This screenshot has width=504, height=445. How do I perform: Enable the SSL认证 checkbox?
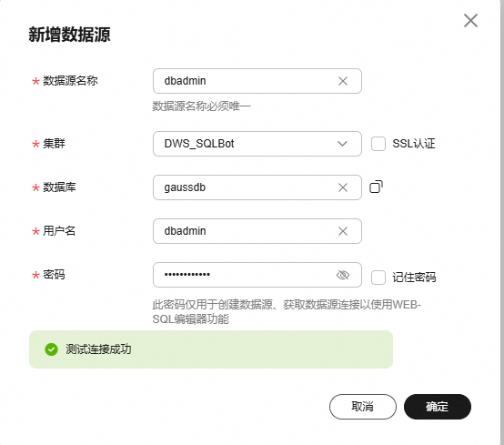[378, 144]
